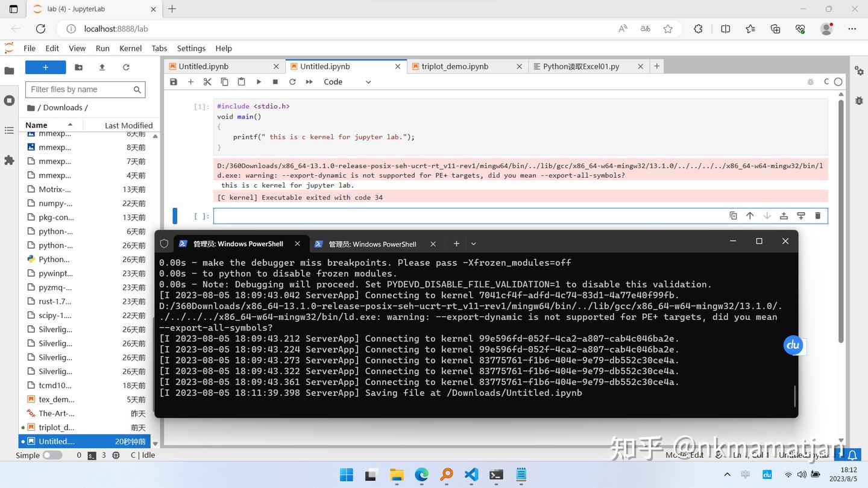The height and width of the screenshot is (488, 868).
Task: Create new launcher with blue plus button
Action: coord(45,67)
